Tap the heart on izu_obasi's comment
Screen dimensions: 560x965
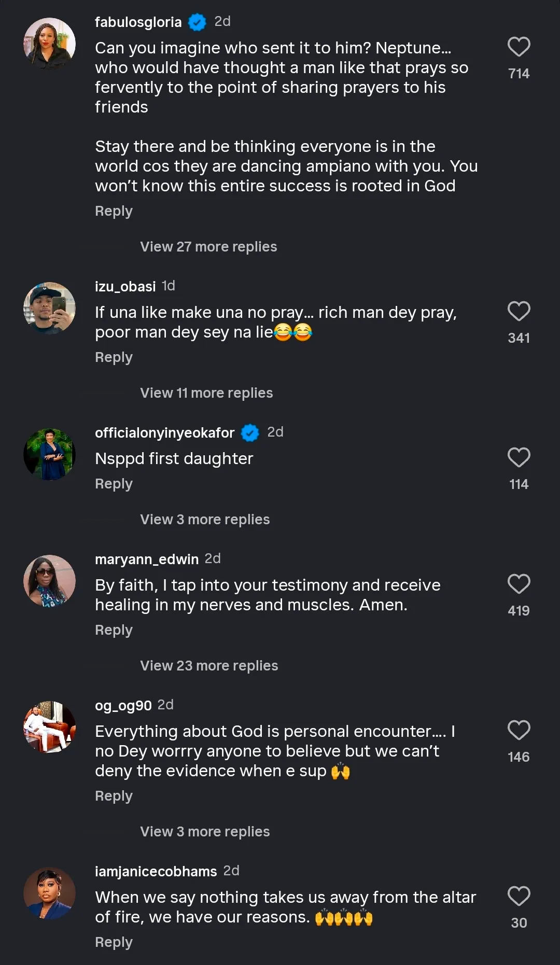pyautogui.click(x=519, y=312)
